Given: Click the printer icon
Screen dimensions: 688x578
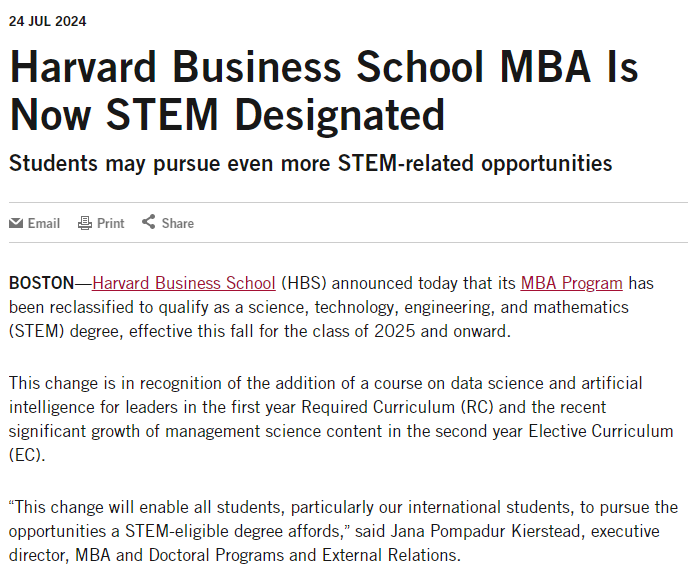Looking at the screenshot, I should (85, 223).
